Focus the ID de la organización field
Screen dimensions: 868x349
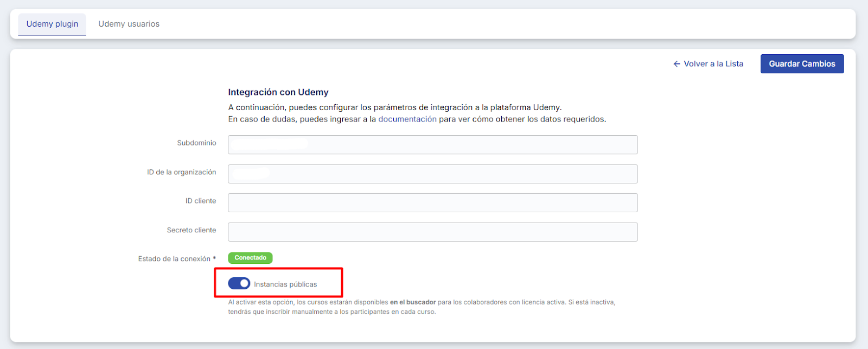coord(432,174)
